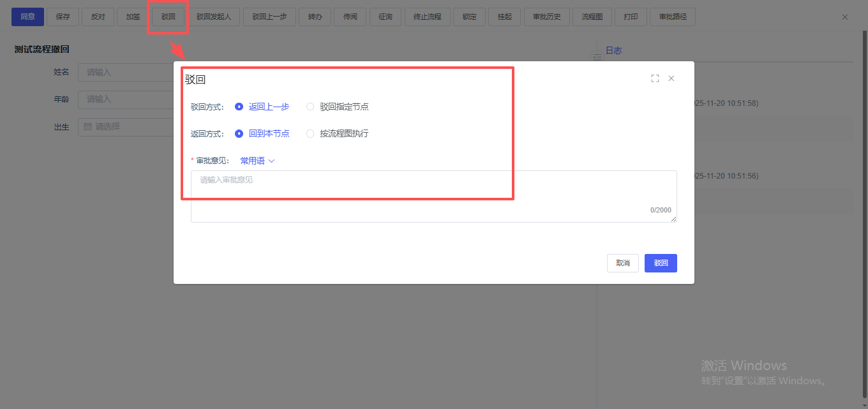Click 取消 in the dialog

[x=622, y=263]
